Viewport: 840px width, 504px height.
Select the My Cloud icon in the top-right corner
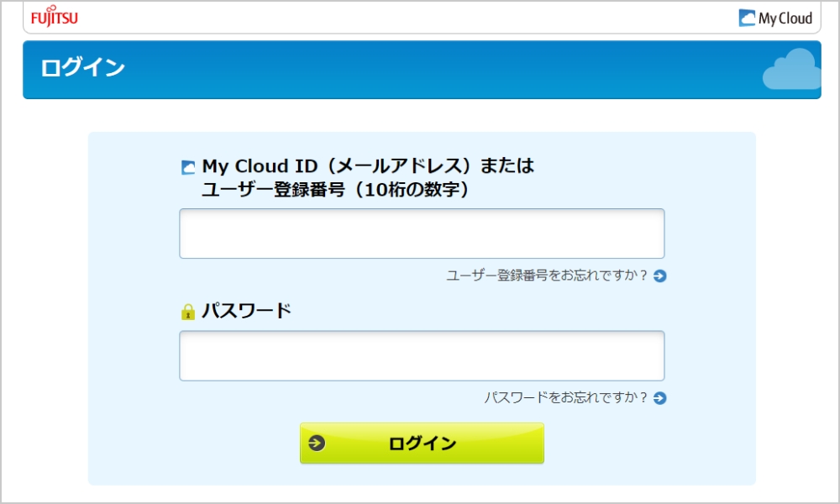[747, 17]
